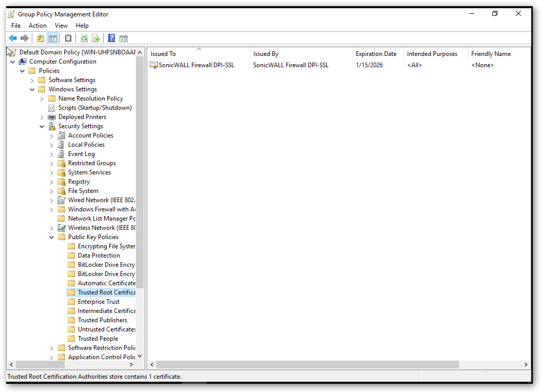Click the Refresh toolbar icon
Viewport: 541px width, 392px height.
coord(84,38)
